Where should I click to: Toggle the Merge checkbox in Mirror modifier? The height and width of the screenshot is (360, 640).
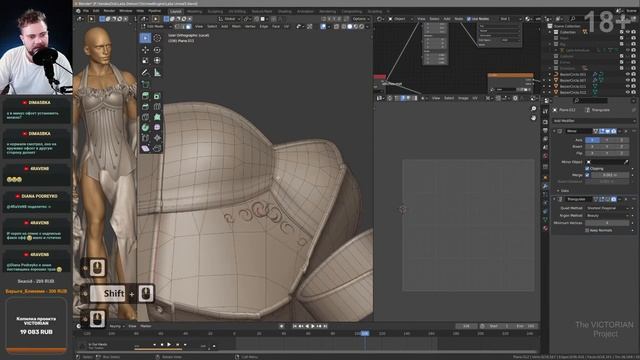(587, 175)
